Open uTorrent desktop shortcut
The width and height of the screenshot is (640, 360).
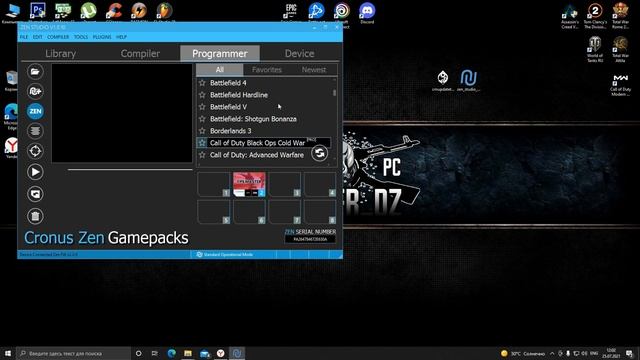point(89,12)
